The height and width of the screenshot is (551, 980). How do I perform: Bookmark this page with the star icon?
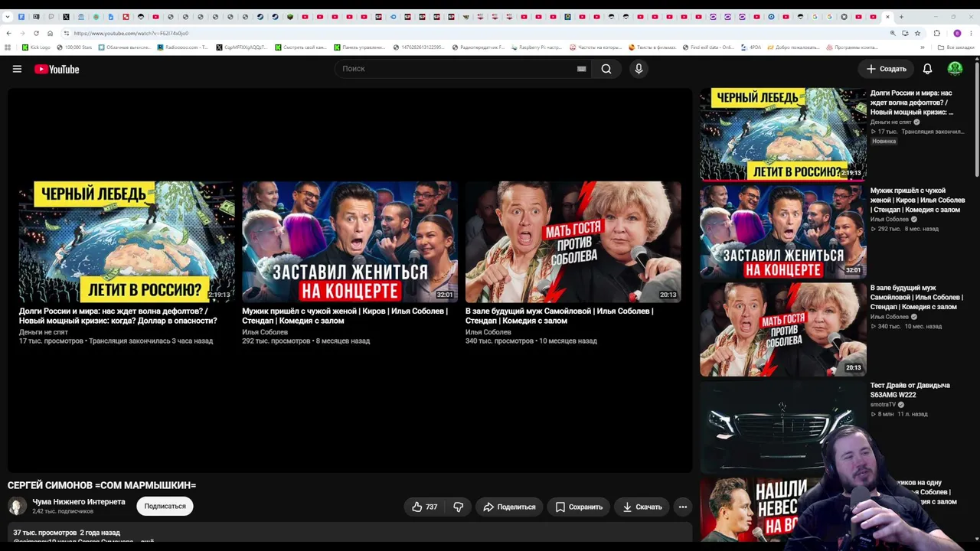coord(917,33)
